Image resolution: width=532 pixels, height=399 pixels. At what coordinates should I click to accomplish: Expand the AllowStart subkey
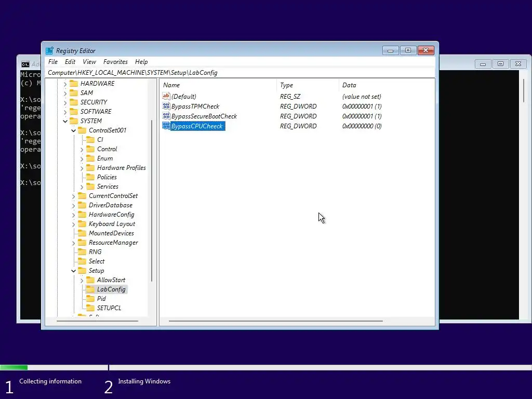click(x=82, y=280)
